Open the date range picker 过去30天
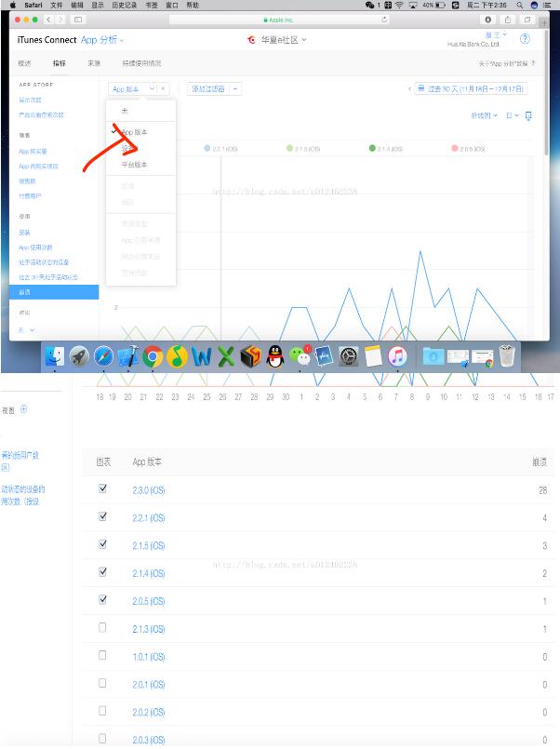560x749 pixels. (471, 88)
